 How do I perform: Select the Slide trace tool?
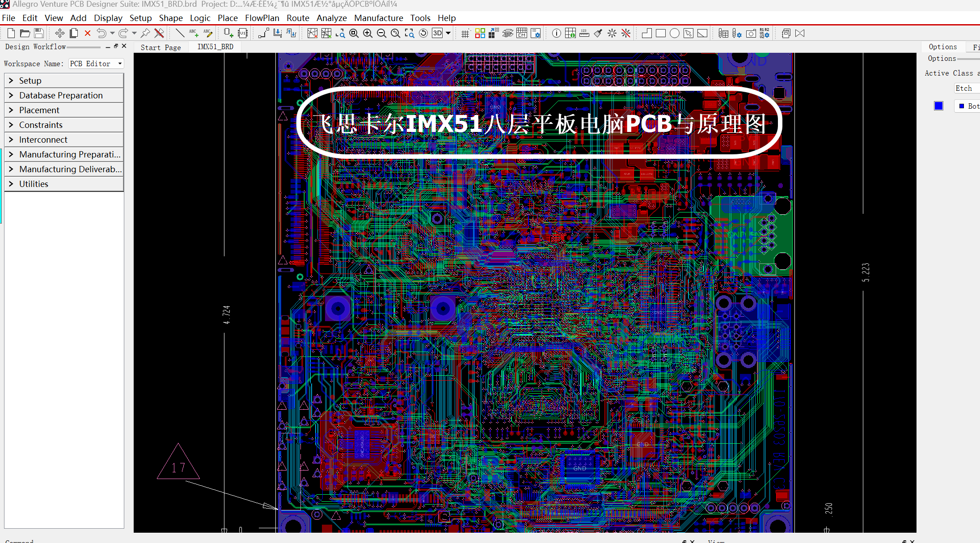[x=278, y=33]
